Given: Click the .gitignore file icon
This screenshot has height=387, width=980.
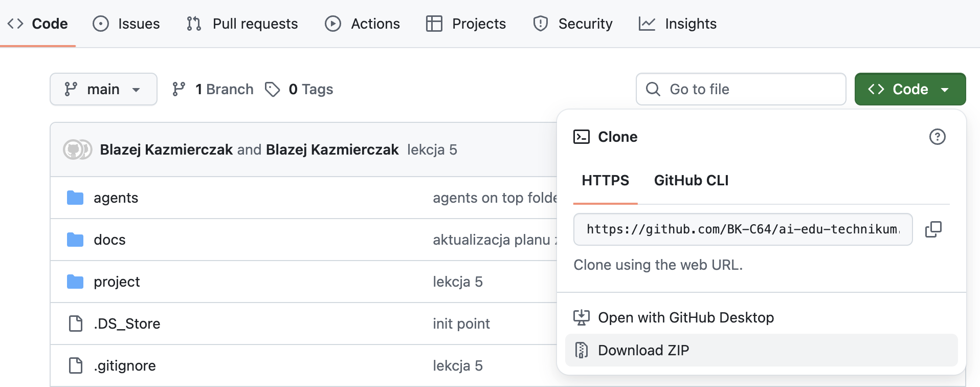Looking at the screenshot, I should 76,365.
